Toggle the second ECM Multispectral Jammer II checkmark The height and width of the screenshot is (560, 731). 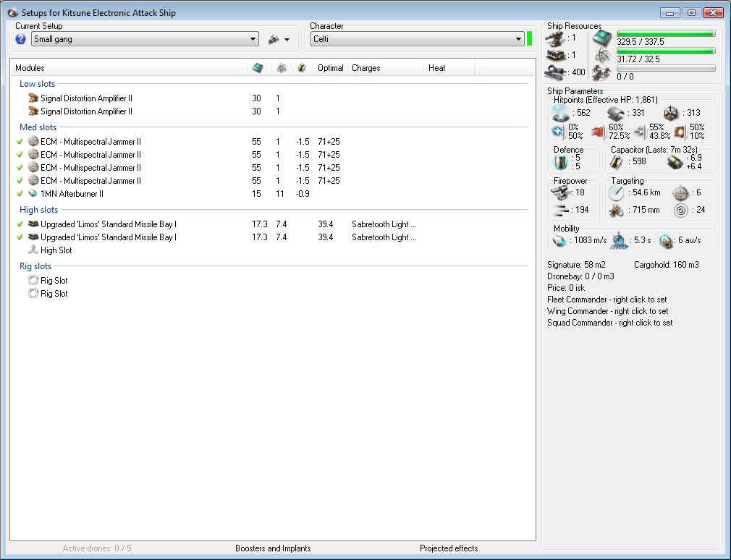click(x=20, y=154)
